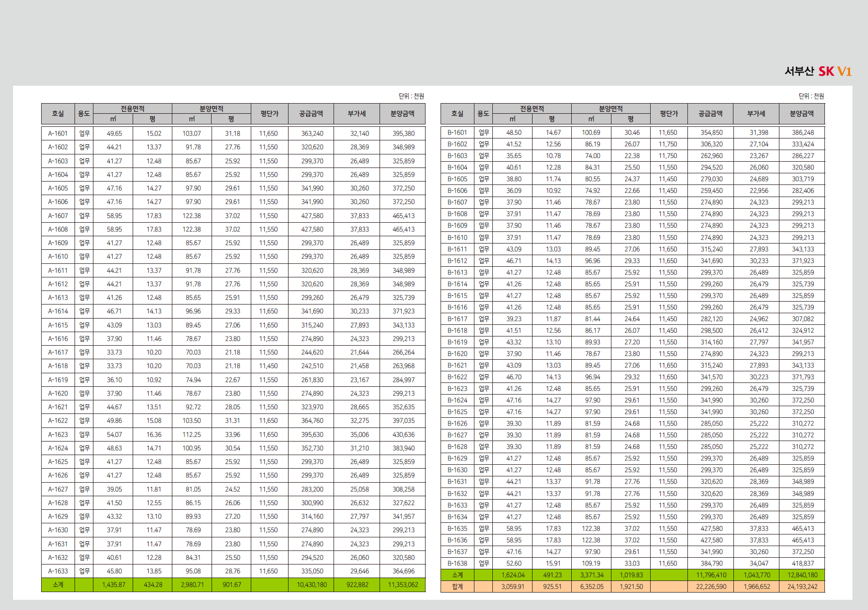Select room cell A-1623
This screenshot has width=868, height=610.
(58, 435)
